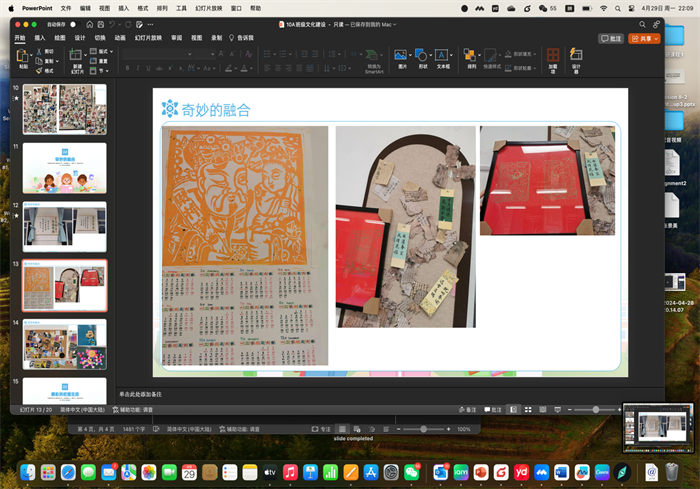Screen dimensions: 700x489
Task: Start slide show icon in the status bar
Action: click(558, 410)
